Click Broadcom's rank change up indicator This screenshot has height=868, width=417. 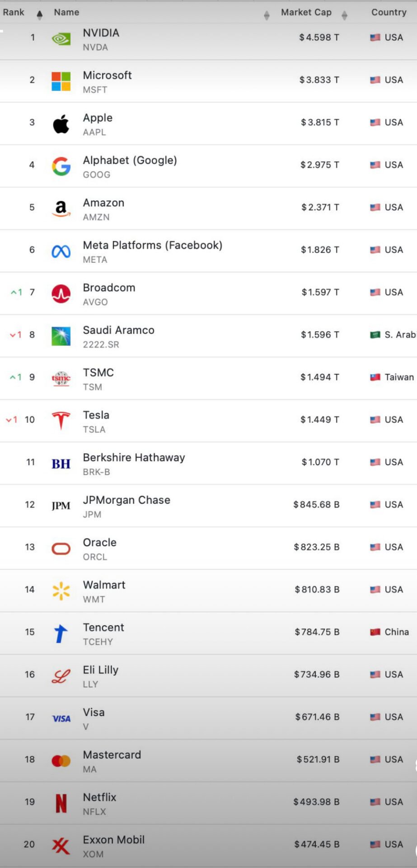click(16, 292)
